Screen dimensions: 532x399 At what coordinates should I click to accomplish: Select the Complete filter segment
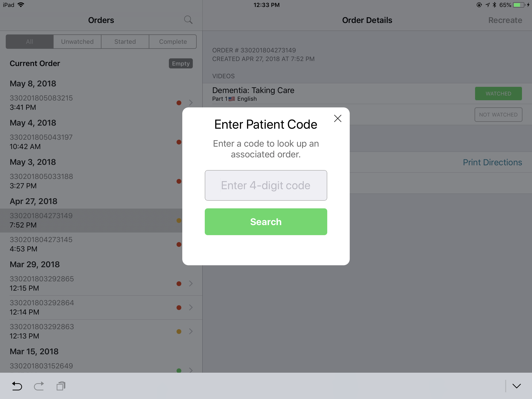tap(173, 42)
